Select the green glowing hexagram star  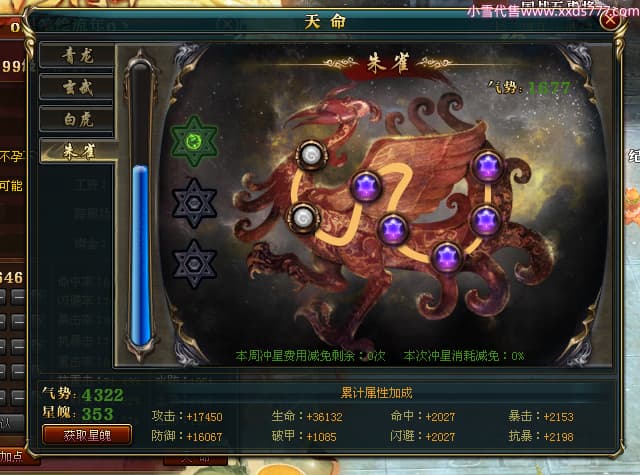194,141
